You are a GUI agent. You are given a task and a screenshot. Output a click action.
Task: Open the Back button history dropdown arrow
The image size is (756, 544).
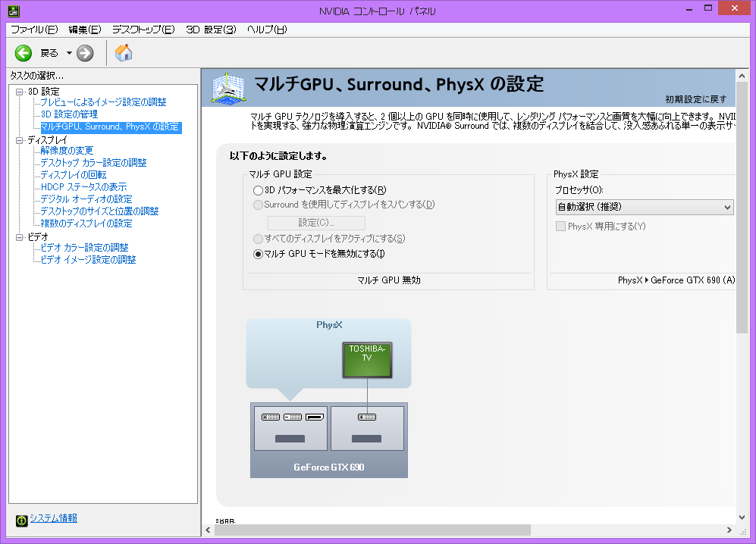[69, 53]
